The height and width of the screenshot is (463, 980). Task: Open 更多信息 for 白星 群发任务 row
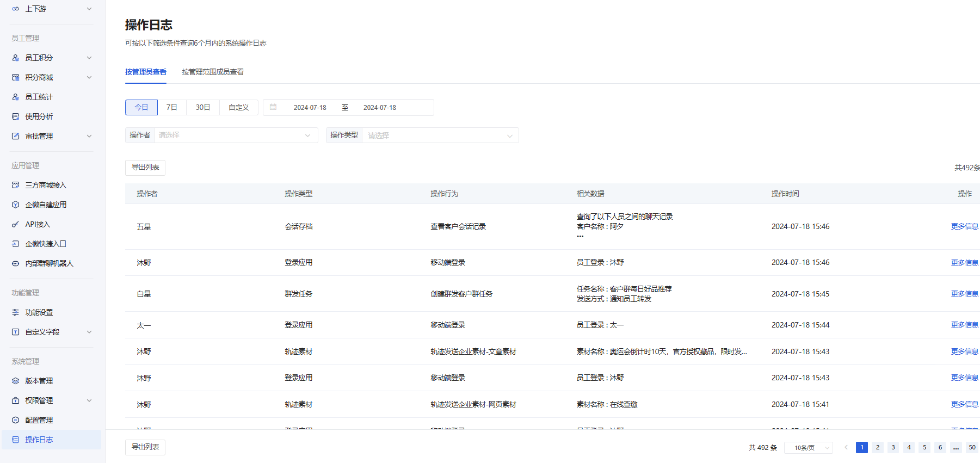[x=965, y=294]
